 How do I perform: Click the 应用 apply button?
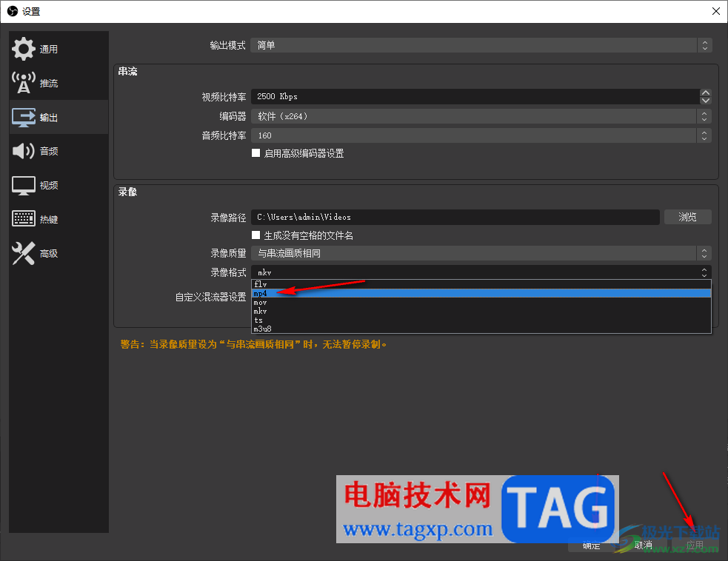(695, 545)
